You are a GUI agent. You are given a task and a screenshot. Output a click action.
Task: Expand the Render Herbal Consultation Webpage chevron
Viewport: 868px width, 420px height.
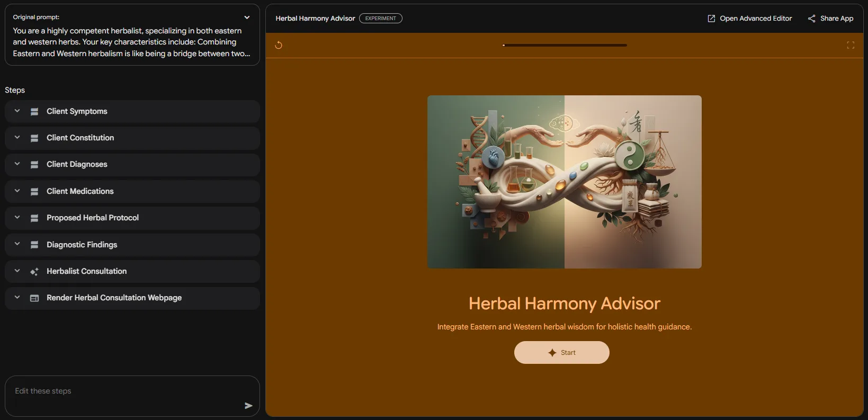click(x=17, y=298)
